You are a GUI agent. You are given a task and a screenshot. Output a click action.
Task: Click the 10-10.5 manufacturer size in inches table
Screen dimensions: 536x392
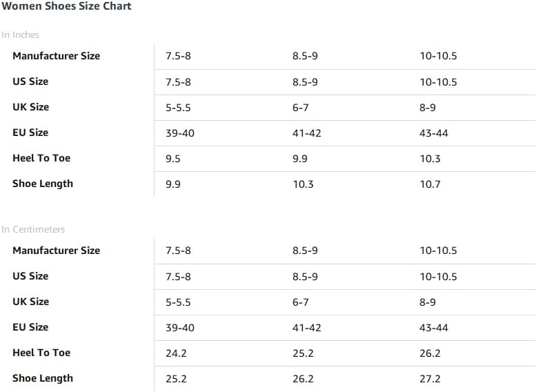(x=438, y=56)
